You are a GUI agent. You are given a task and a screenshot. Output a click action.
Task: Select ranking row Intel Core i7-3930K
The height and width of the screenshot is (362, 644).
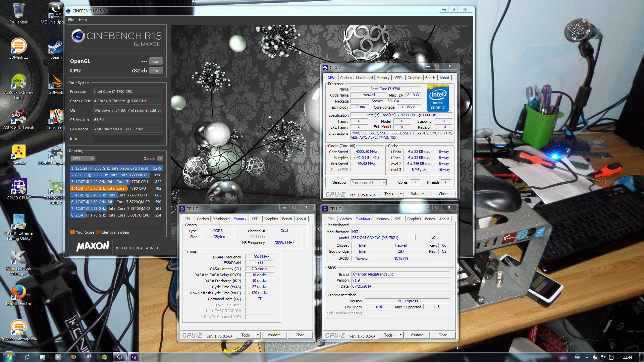tap(116, 175)
